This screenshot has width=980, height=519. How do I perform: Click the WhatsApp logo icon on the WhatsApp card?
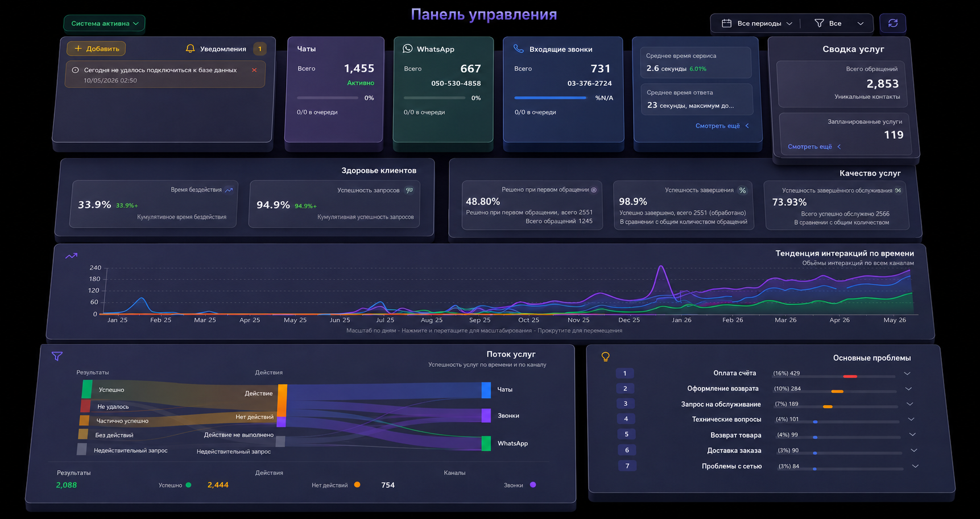click(x=407, y=49)
